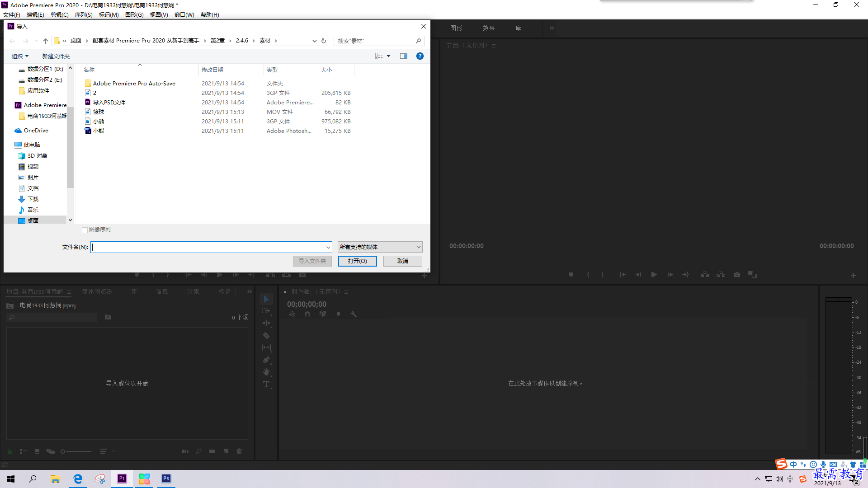This screenshot has width=868, height=488.
Task: Open Program monitor button editor plus
Action: (x=853, y=275)
